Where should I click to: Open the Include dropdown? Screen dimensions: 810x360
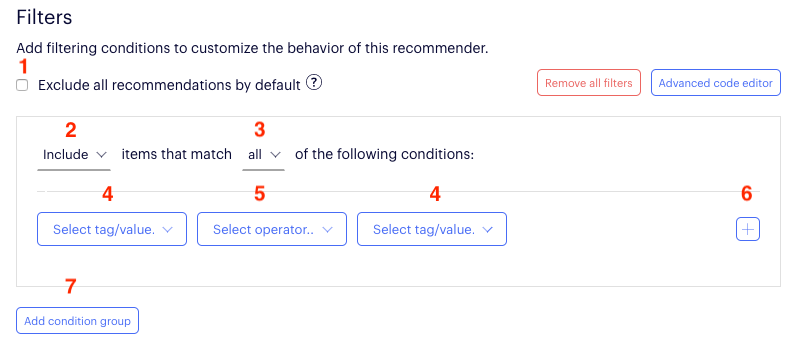(74, 155)
